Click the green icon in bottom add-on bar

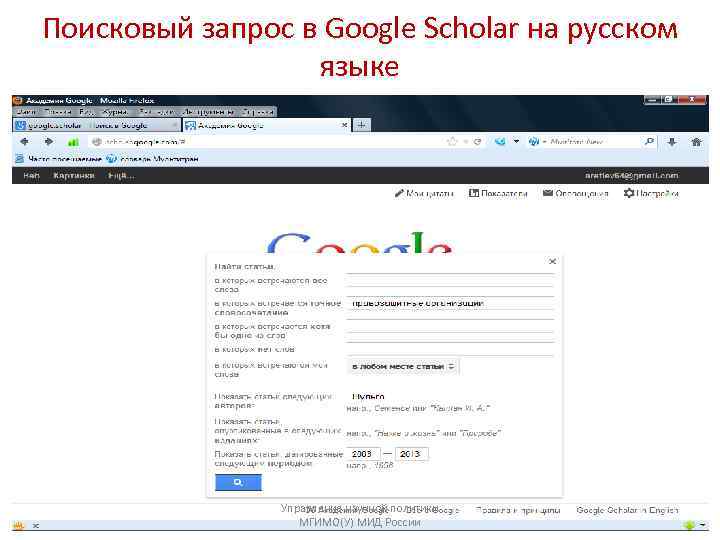pyautogui.click(x=689, y=525)
